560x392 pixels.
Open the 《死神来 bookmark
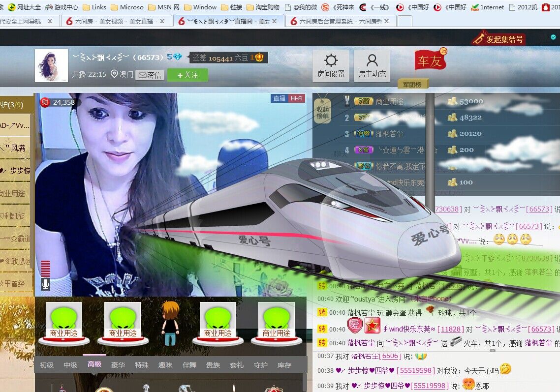tap(338, 7)
